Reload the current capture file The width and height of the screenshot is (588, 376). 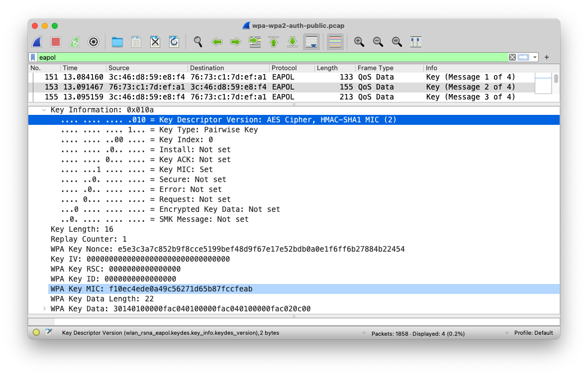pos(174,42)
